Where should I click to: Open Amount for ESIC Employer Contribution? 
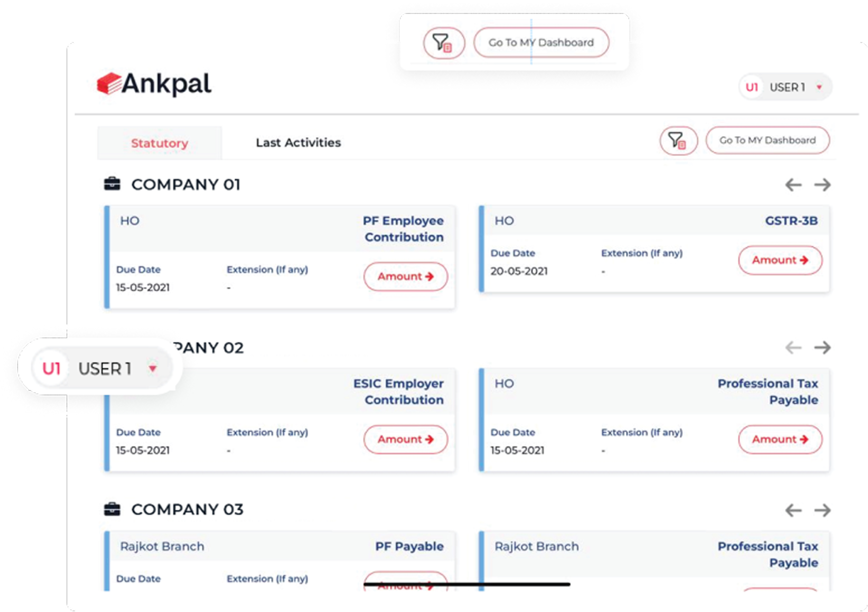pyautogui.click(x=405, y=440)
